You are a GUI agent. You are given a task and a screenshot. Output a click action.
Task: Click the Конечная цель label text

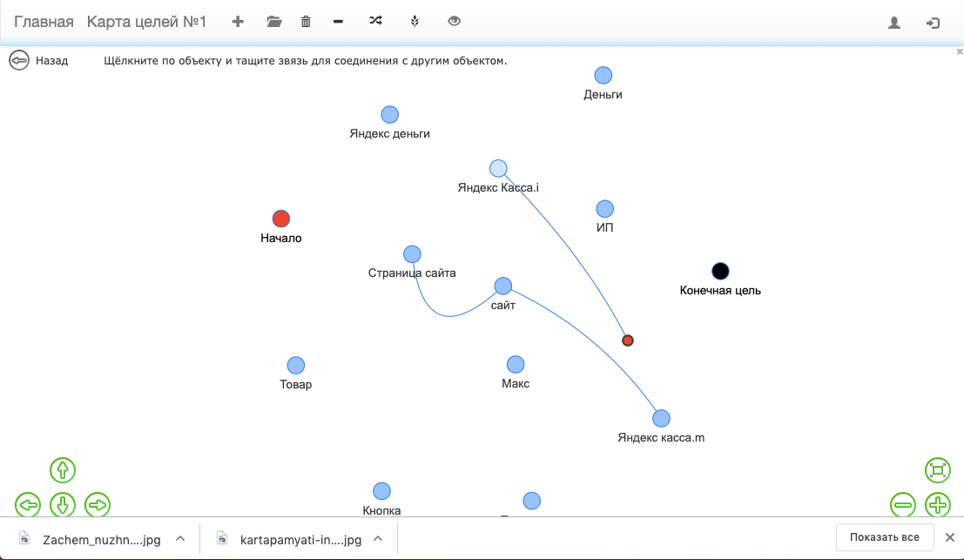[x=720, y=290]
